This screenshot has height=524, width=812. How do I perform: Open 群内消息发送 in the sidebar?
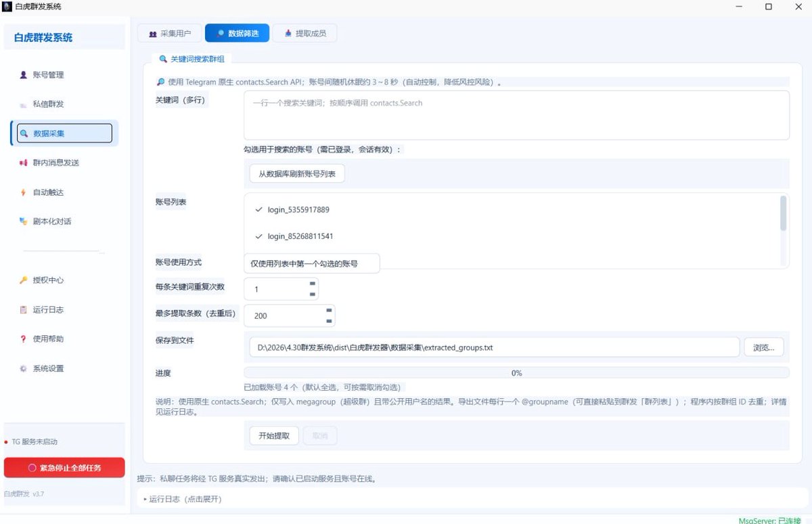pos(64,162)
